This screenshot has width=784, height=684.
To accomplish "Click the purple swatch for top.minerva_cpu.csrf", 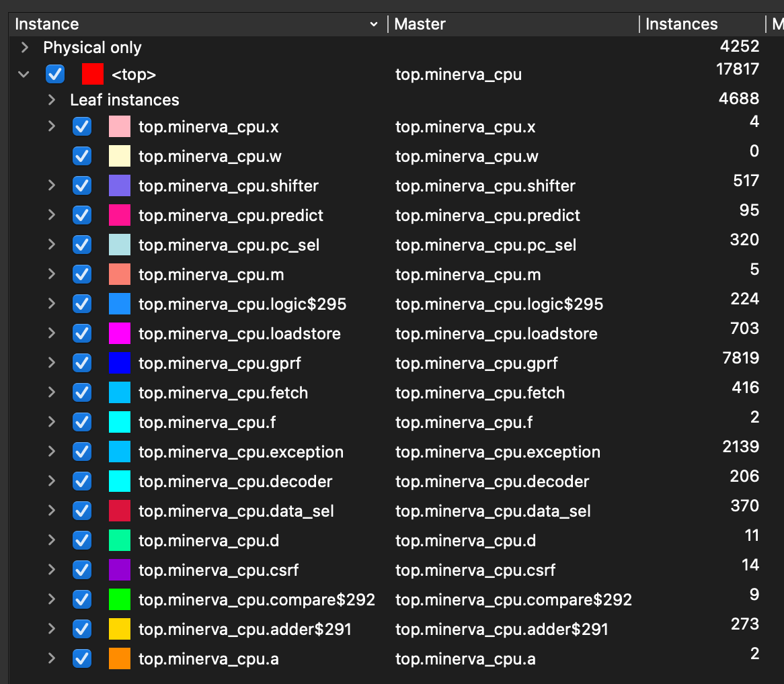I will click(119, 570).
